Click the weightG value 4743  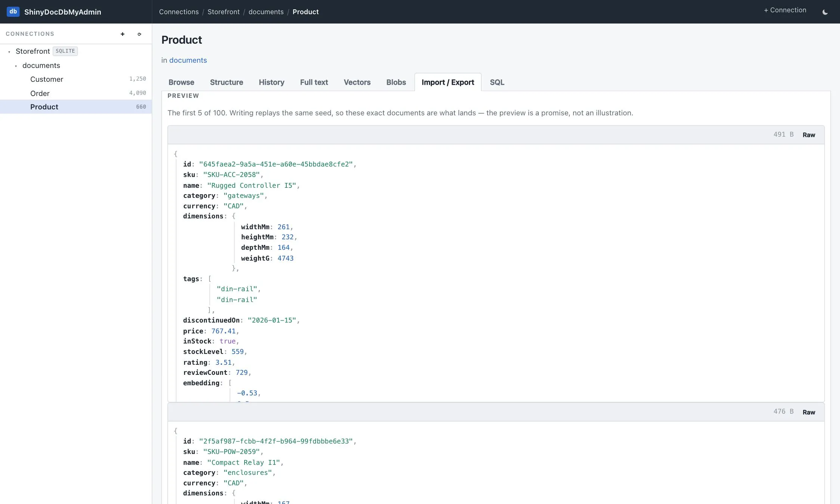(286, 258)
